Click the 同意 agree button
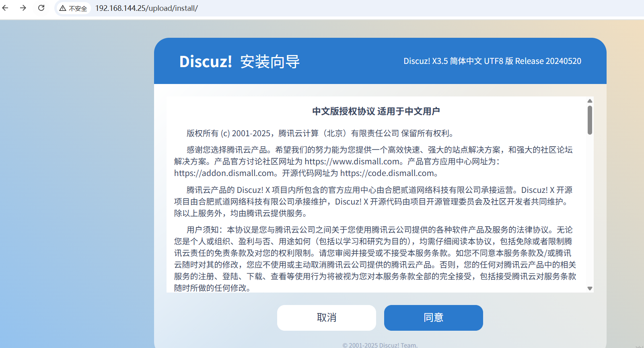Screen dimensions: 644x348 [433, 317]
